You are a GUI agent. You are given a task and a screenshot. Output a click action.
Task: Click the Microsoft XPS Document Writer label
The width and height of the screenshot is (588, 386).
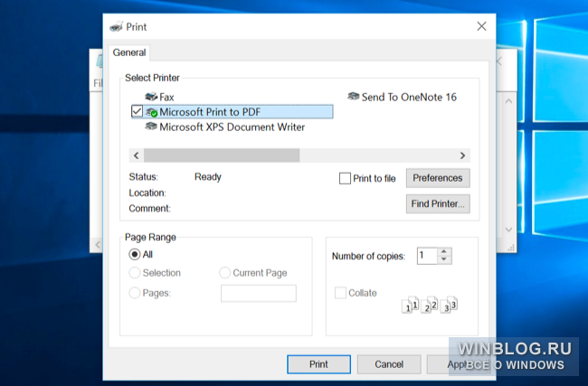[x=232, y=127]
